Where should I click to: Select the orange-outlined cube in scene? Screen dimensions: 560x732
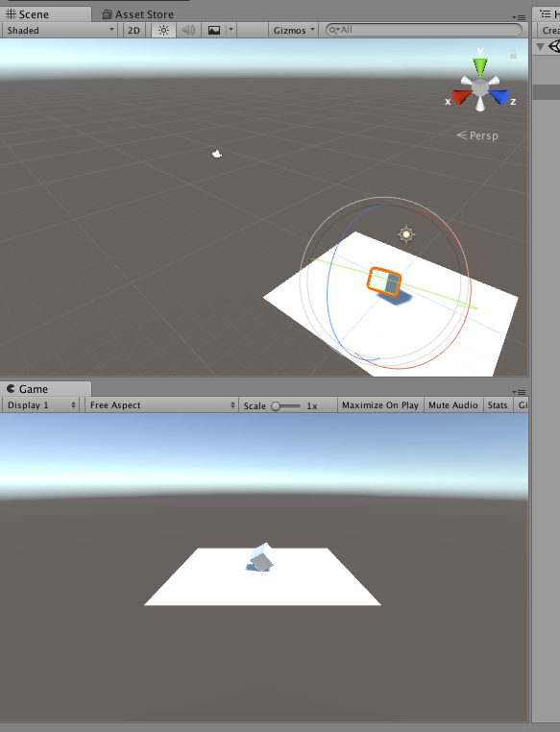click(384, 281)
